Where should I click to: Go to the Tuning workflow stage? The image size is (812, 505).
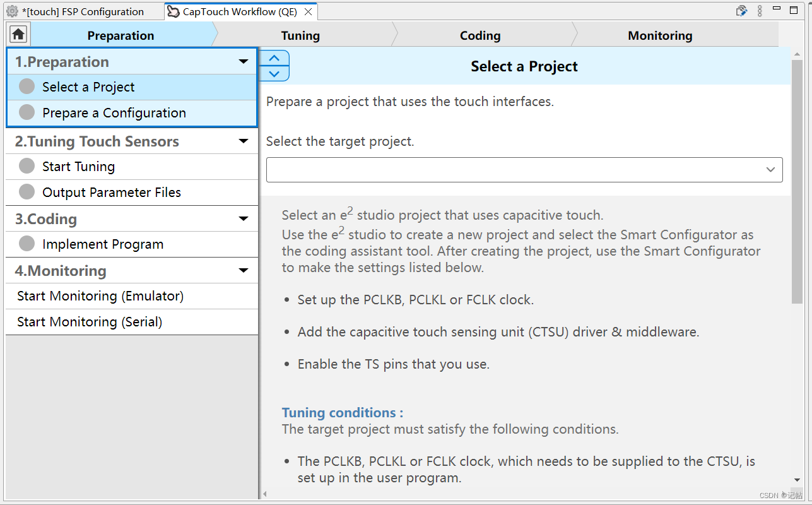tap(300, 35)
